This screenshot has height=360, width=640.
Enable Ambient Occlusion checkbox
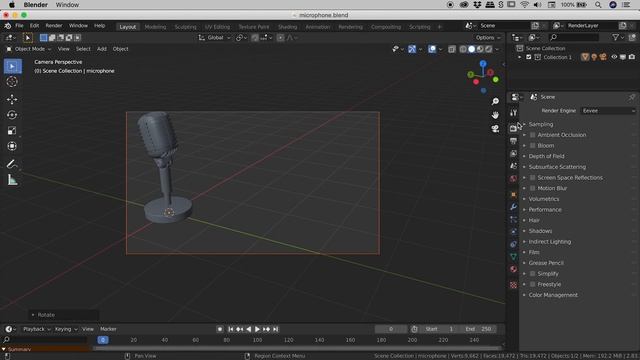[x=533, y=135]
